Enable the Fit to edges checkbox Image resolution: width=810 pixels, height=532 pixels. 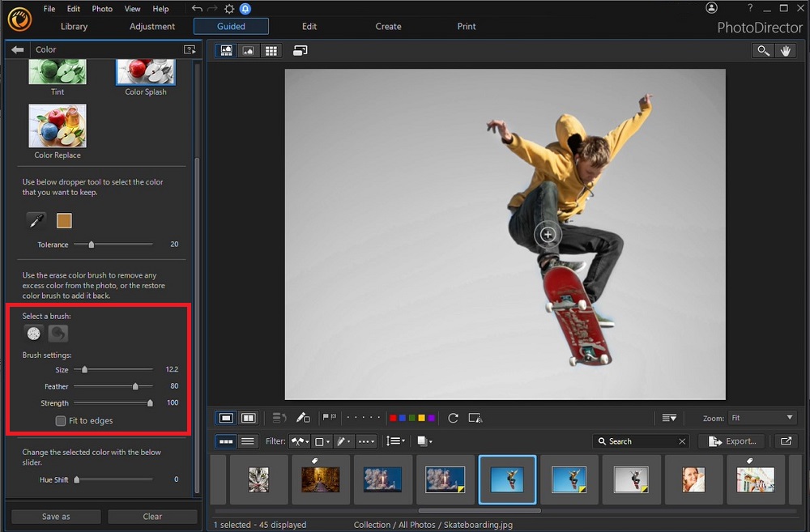click(60, 420)
